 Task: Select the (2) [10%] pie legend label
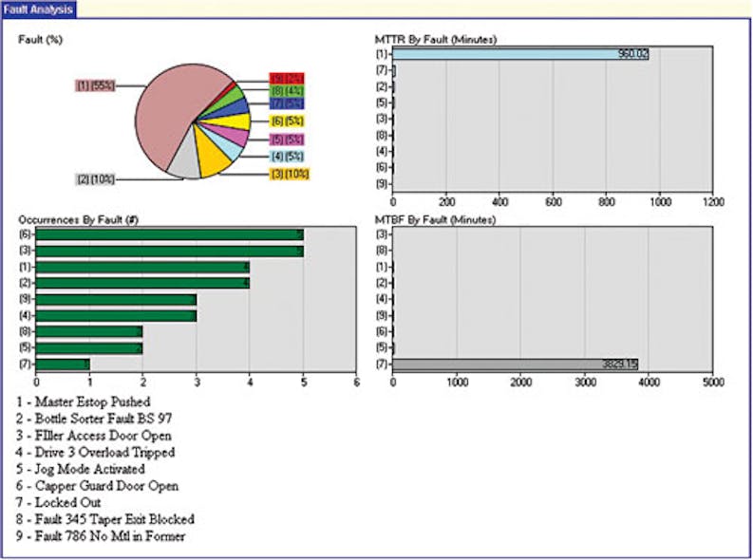click(x=96, y=178)
